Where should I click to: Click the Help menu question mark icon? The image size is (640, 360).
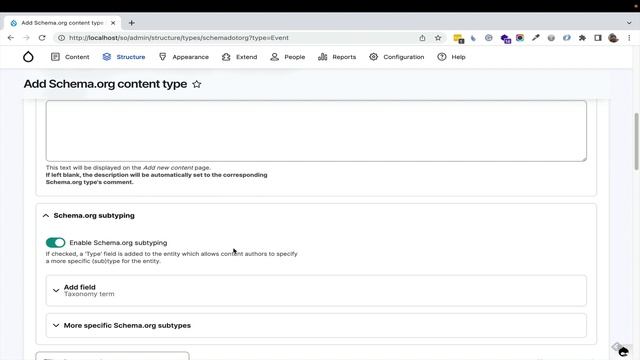(x=442, y=57)
